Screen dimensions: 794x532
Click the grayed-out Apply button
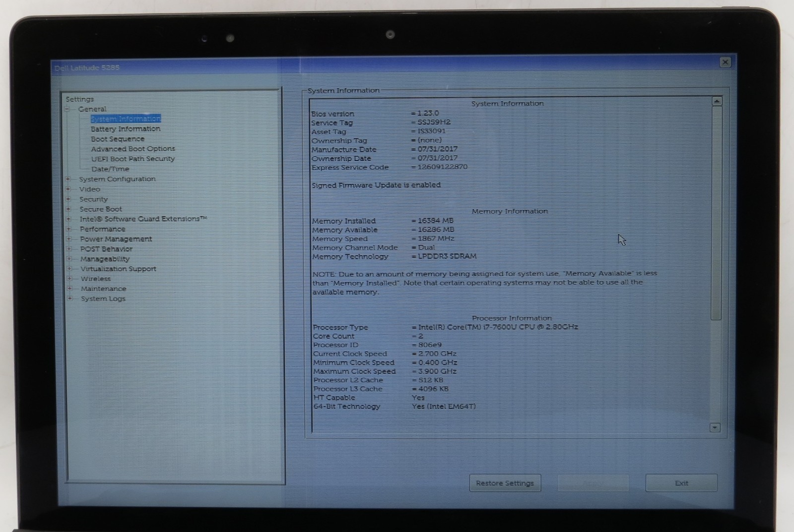[x=593, y=483]
